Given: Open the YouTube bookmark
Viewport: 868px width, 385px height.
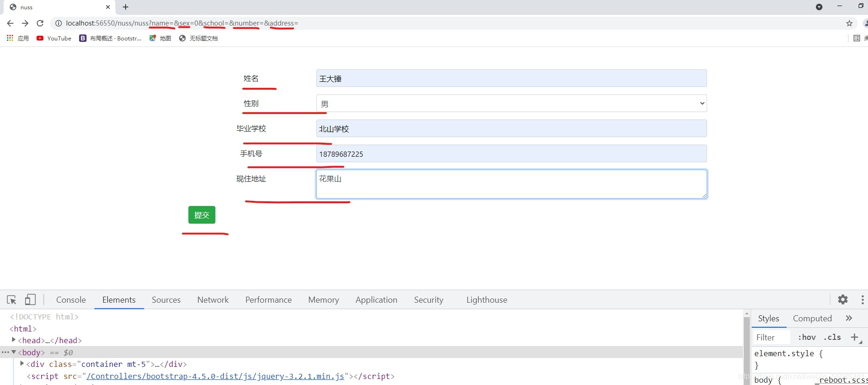Looking at the screenshot, I should coord(54,38).
